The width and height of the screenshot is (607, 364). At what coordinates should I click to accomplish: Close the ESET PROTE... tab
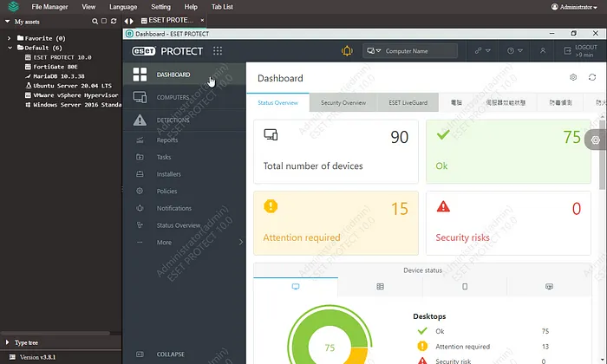pyautogui.click(x=202, y=20)
